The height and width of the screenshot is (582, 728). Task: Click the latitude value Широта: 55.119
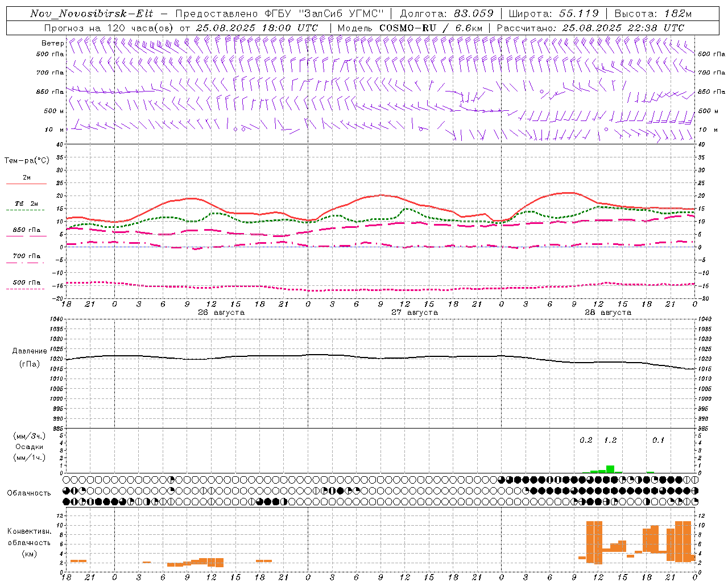coord(553,14)
